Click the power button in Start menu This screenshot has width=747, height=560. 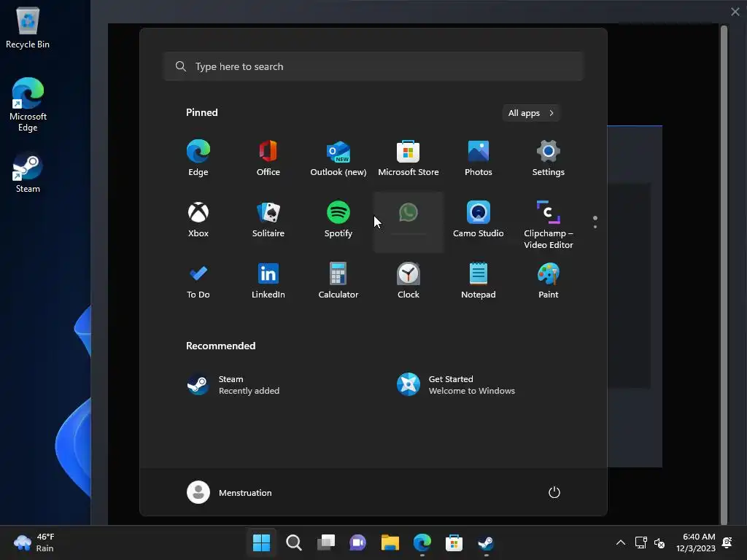554,492
